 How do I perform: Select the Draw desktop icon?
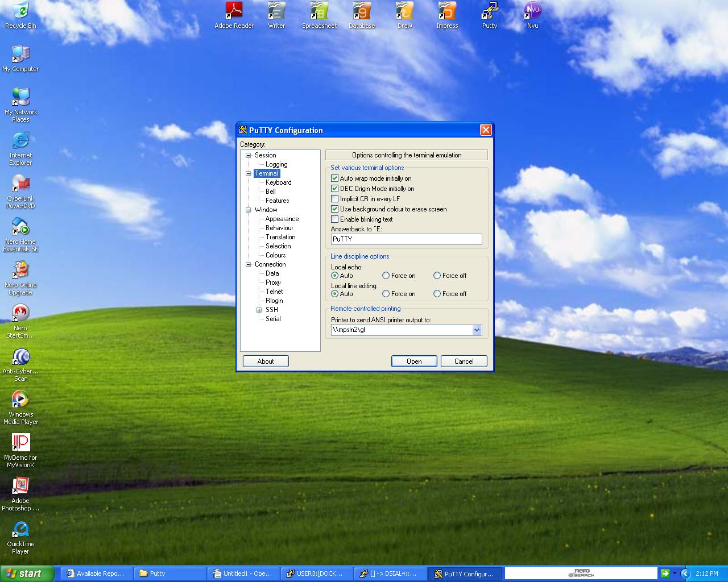pos(404,15)
